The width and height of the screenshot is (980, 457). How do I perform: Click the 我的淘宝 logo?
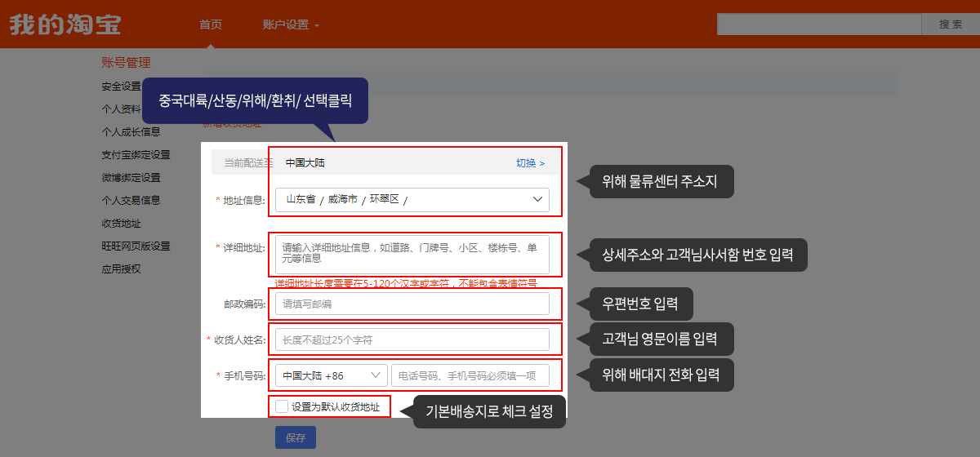tap(65, 24)
